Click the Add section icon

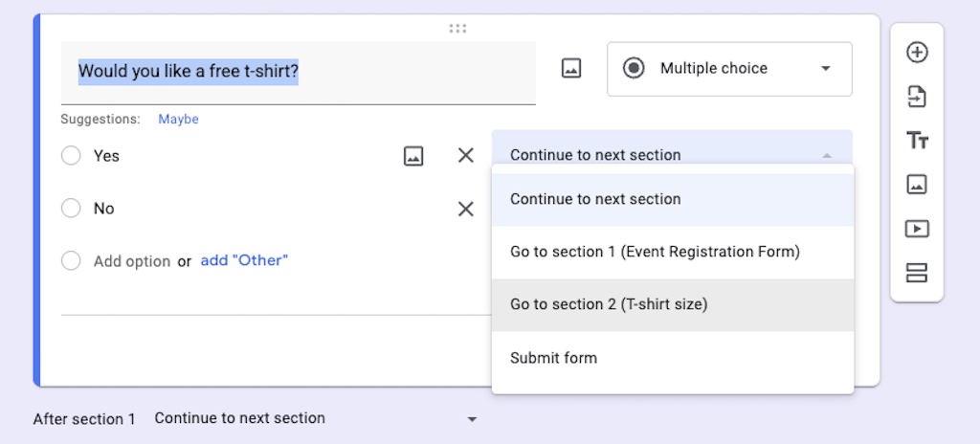[x=917, y=273]
